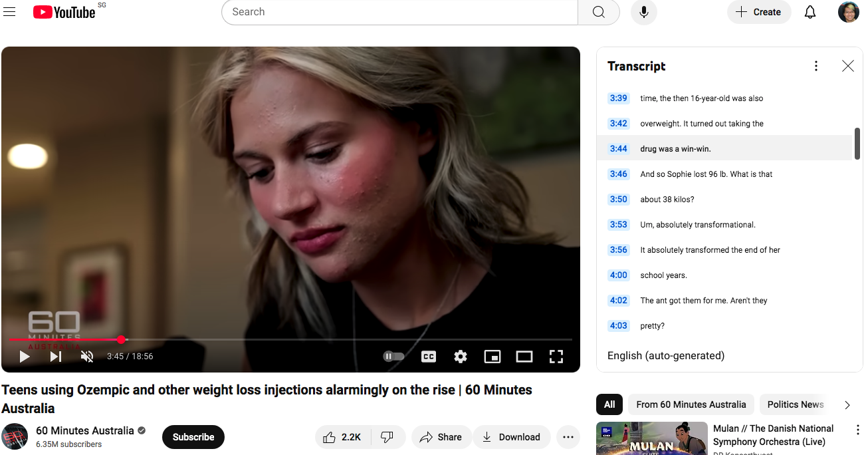Enter fullscreen mode
Viewport: 868px width, 455px height.
(x=556, y=357)
